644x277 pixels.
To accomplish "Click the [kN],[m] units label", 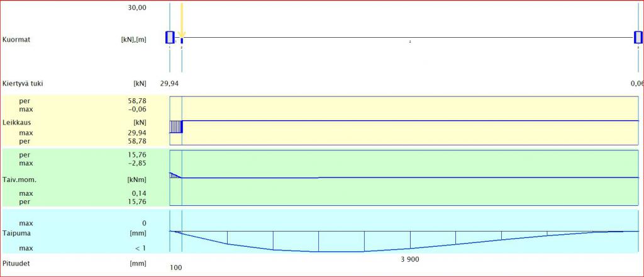I will point(133,40).
